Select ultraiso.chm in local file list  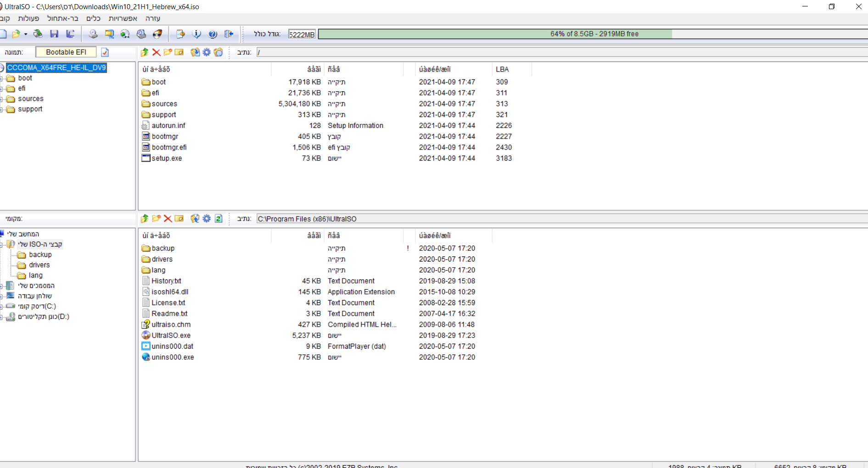(x=171, y=324)
